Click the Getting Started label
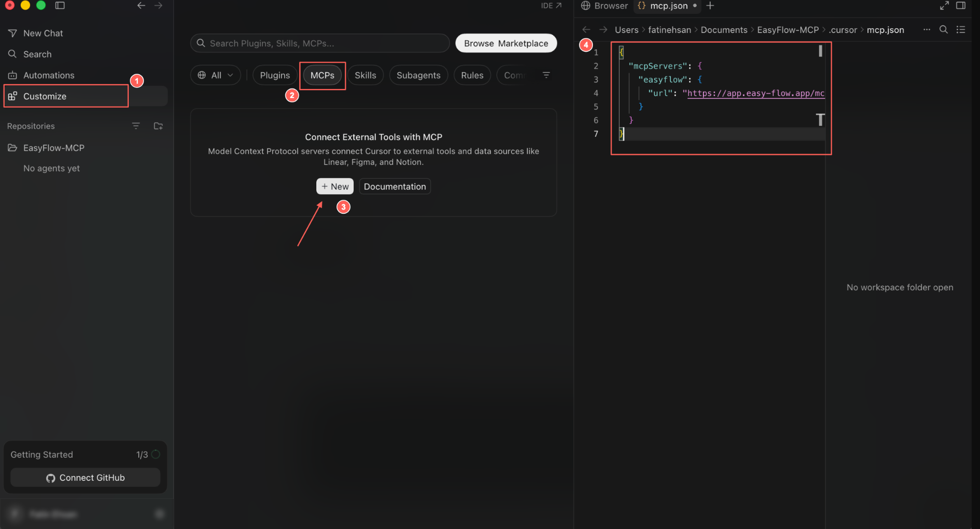The image size is (980, 529). (x=42, y=454)
